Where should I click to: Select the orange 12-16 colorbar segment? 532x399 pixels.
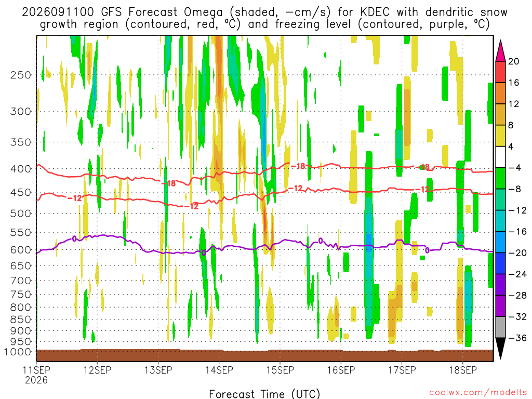(x=500, y=94)
